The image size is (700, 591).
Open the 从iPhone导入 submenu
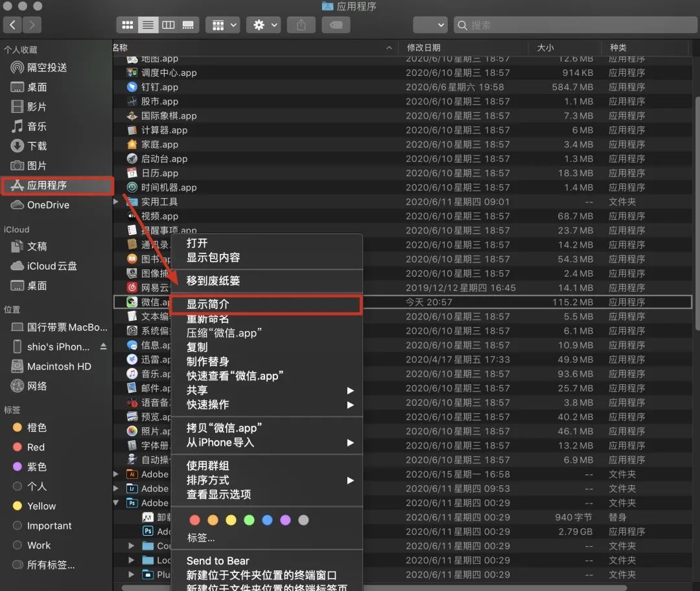(x=266, y=443)
